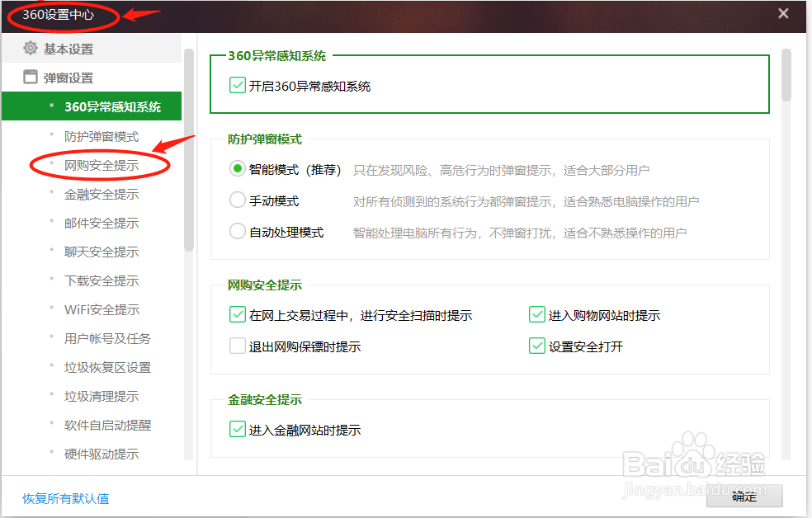Select 邮件安全提示 in sidebar
Screen dimensions: 812x518
pos(101,223)
